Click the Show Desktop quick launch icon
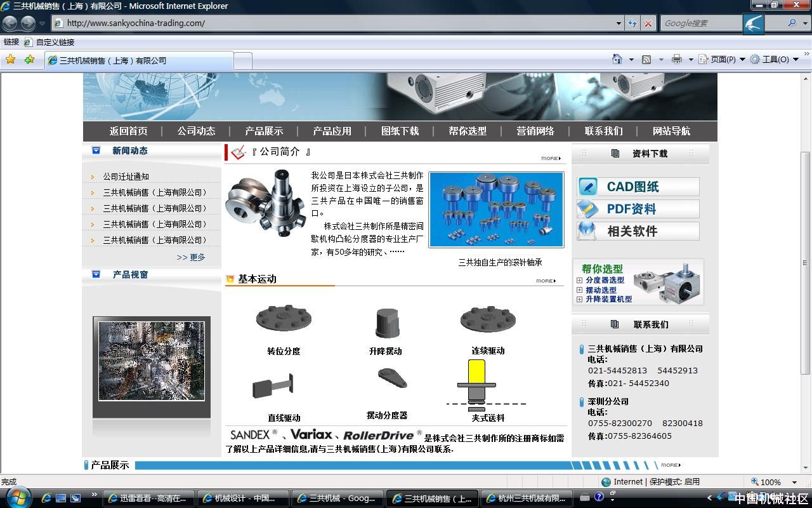 [61, 498]
